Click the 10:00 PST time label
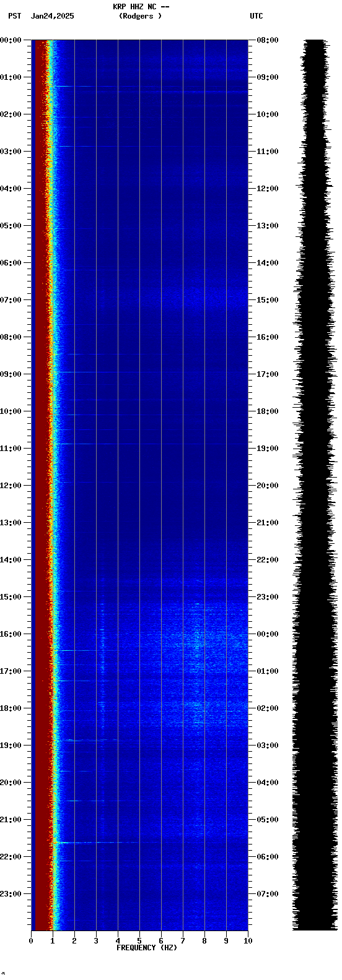This screenshot has width=342, height=980. point(11,411)
